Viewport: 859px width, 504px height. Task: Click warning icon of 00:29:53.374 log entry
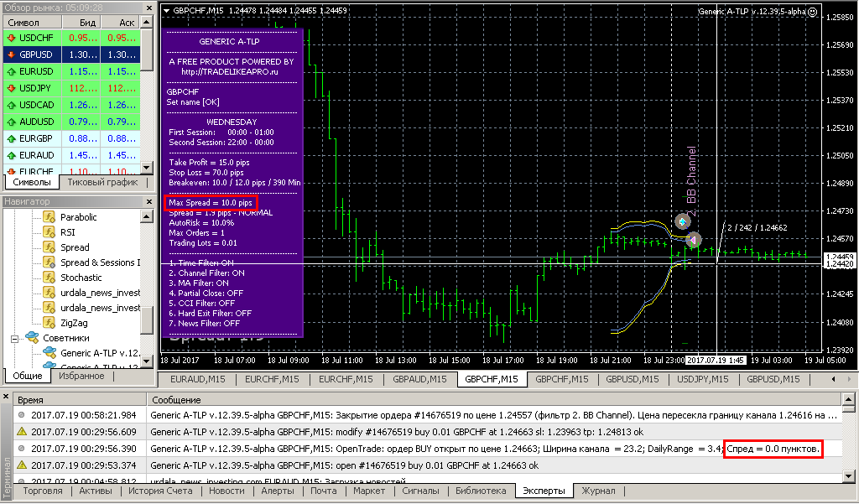pyautogui.click(x=21, y=465)
